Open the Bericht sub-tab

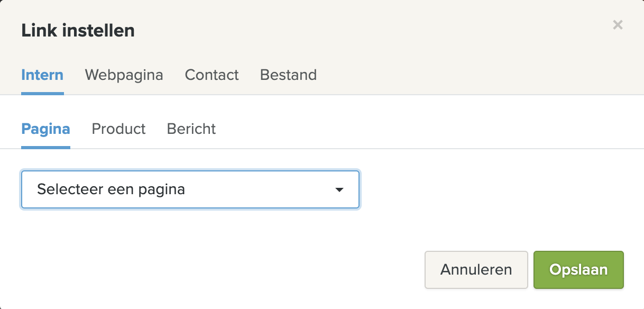[191, 129]
